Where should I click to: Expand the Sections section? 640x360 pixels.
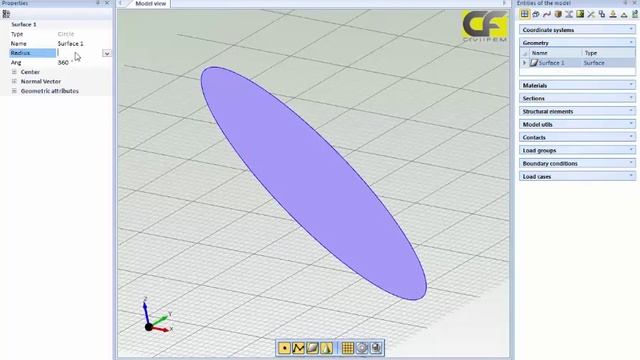click(631, 98)
